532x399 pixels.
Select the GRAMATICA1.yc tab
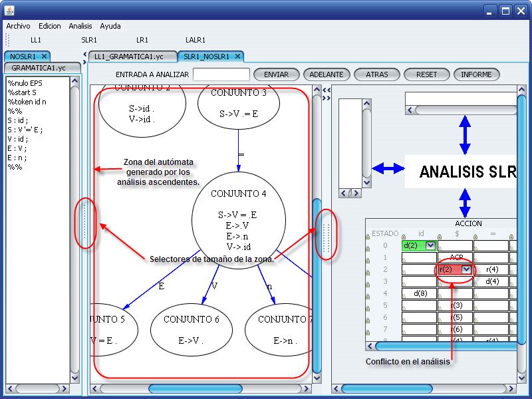point(39,68)
